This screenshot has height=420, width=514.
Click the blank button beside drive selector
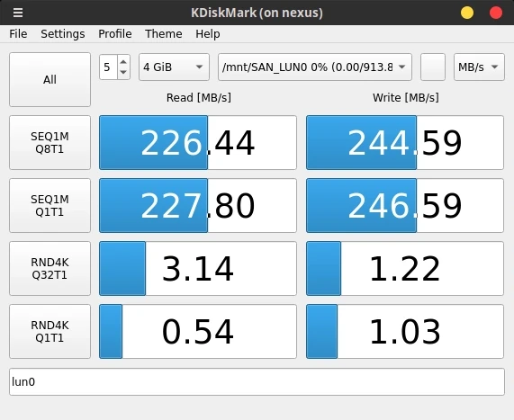433,67
